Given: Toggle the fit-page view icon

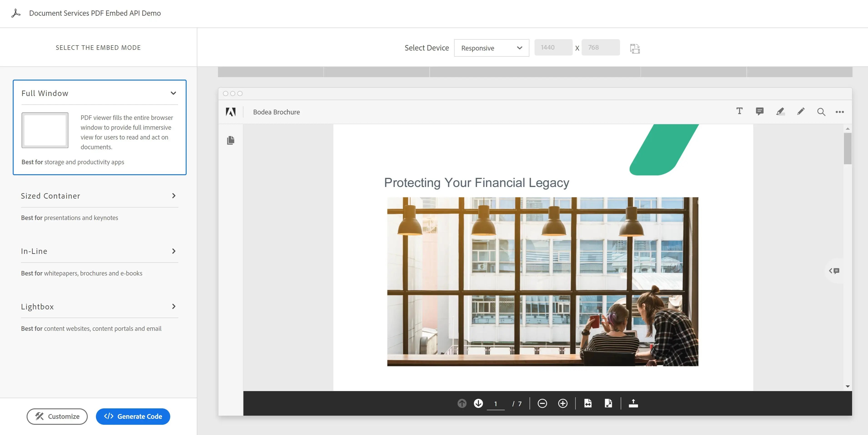Looking at the screenshot, I should click(608, 403).
